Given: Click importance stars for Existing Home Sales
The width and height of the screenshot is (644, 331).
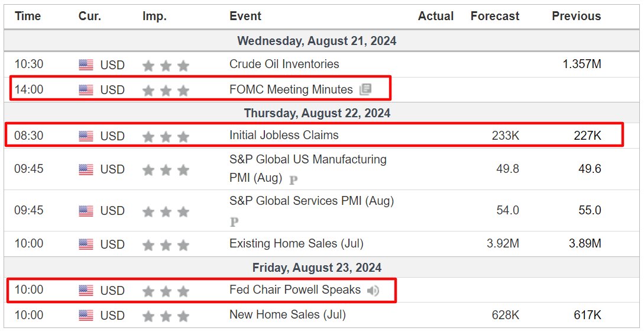Looking at the screenshot, I should tap(166, 245).
